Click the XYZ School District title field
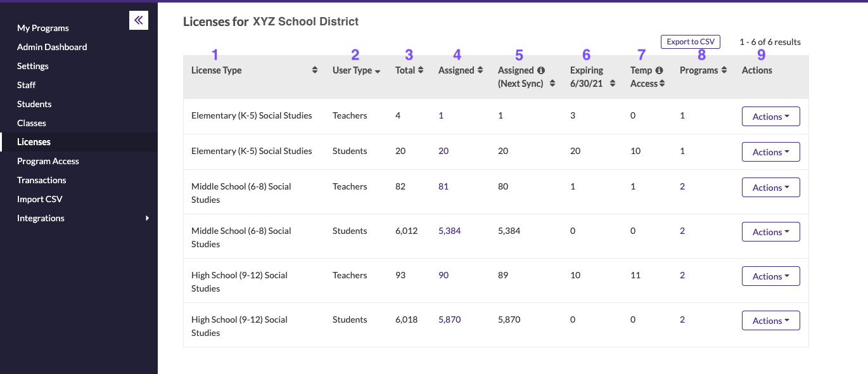 [305, 21]
